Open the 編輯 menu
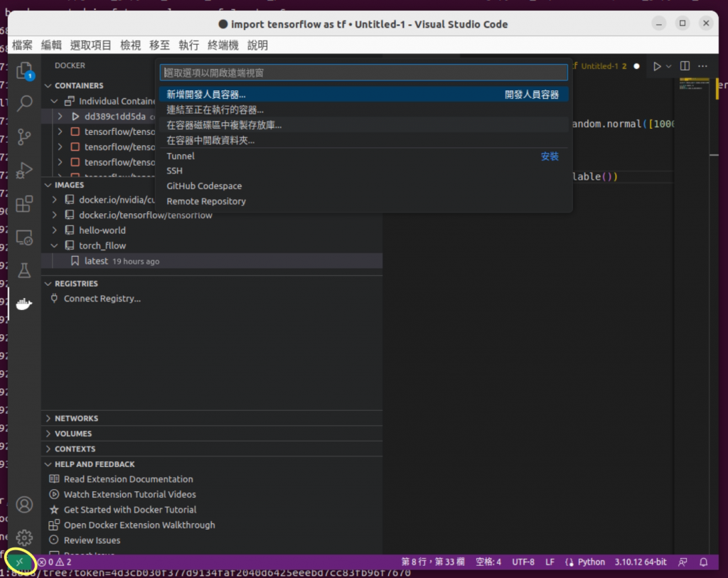 51,45
